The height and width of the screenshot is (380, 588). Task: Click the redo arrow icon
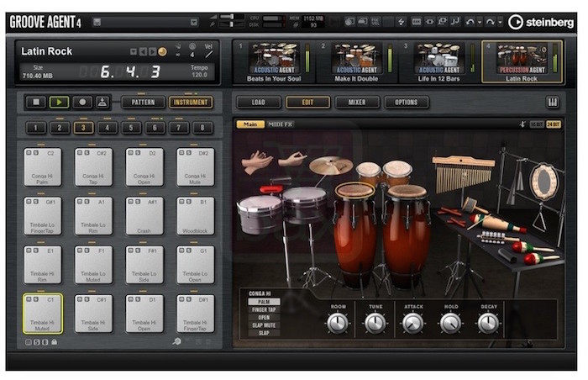tap(490, 22)
